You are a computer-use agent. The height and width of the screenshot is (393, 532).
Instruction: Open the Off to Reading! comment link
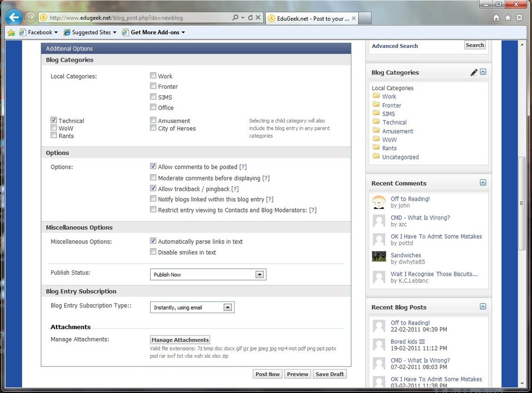[x=410, y=199]
